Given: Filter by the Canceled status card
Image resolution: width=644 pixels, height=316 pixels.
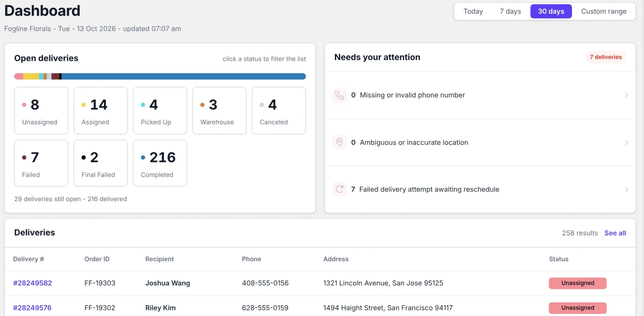Looking at the screenshot, I should click(x=279, y=110).
